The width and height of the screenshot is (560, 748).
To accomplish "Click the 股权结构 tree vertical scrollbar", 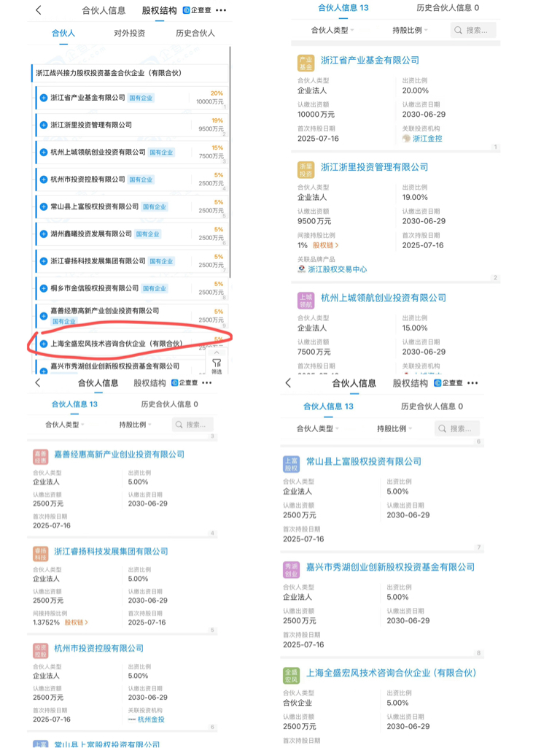I will tap(230, 162).
